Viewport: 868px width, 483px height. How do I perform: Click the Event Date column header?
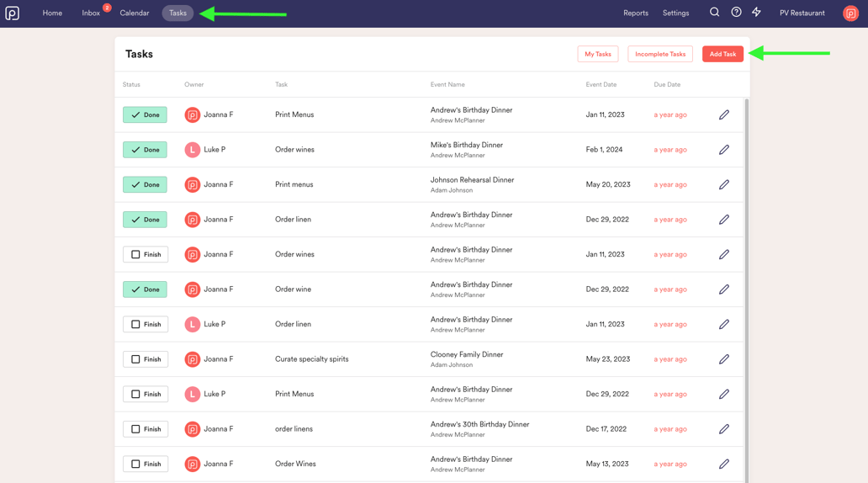(601, 85)
